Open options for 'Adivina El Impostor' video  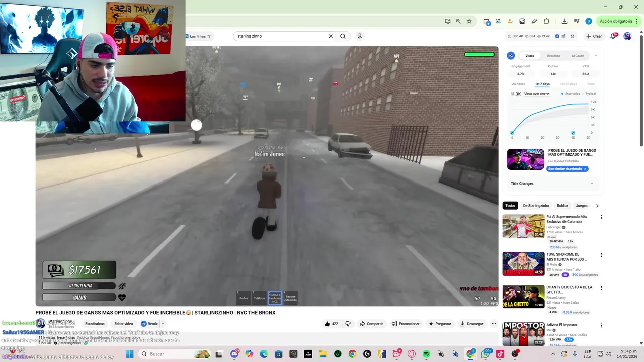pyautogui.click(x=601, y=325)
